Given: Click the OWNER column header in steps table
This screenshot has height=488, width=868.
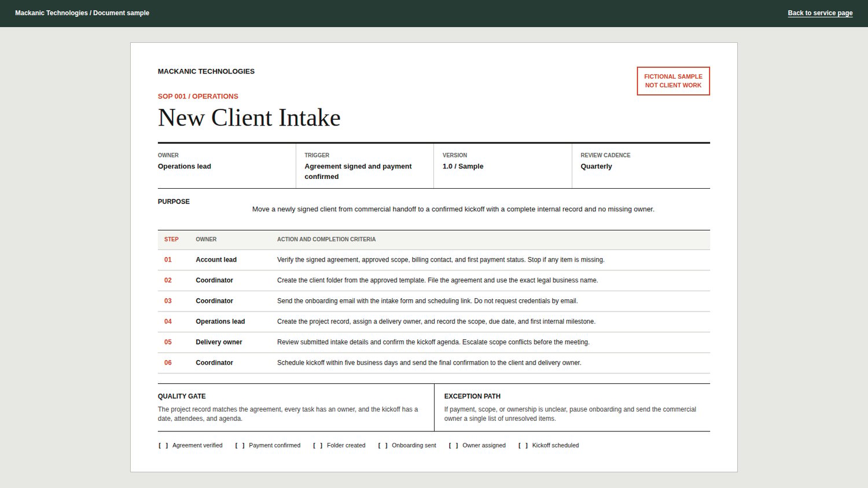Looking at the screenshot, I should coord(206,239).
